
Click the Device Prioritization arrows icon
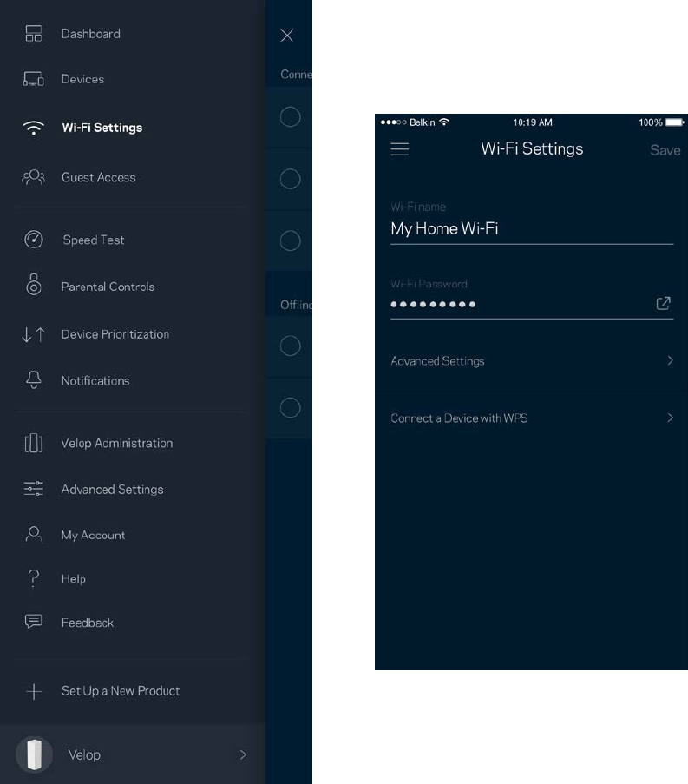click(x=34, y=334)
